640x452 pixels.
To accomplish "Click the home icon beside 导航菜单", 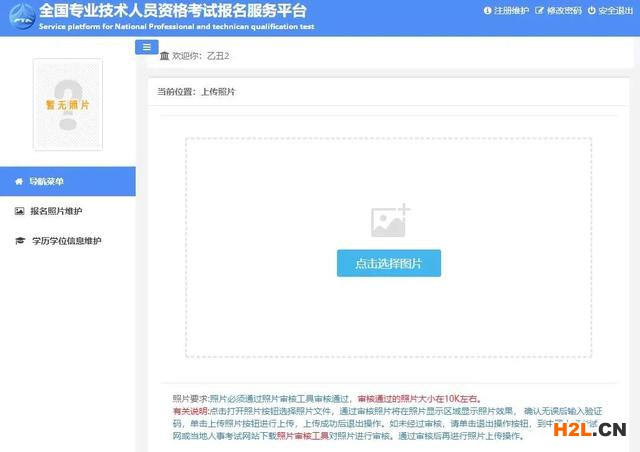I will tap(19, 182).
